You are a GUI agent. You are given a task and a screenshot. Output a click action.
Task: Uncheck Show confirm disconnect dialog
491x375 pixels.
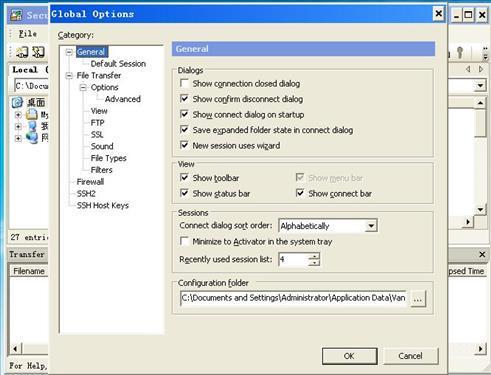click(184, 99)
